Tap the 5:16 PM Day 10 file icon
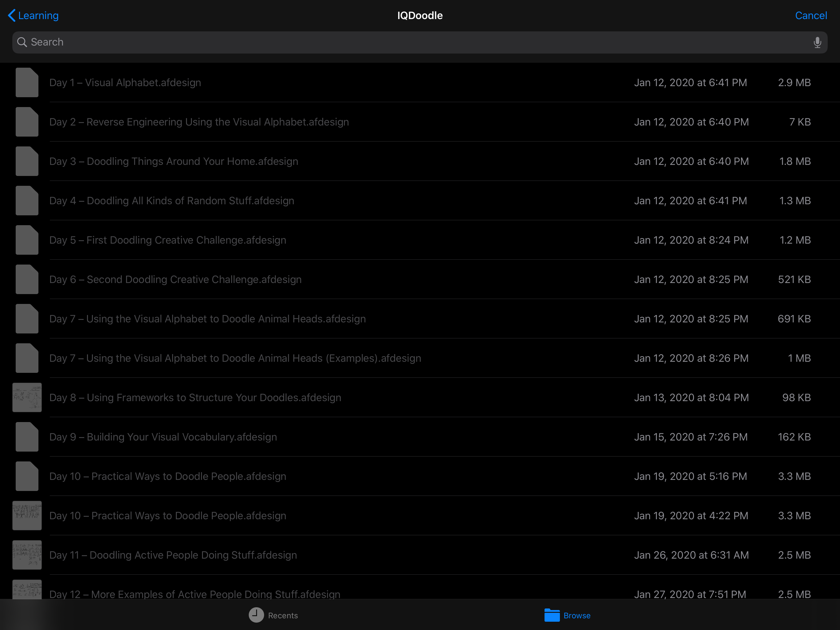 [27, 476]
